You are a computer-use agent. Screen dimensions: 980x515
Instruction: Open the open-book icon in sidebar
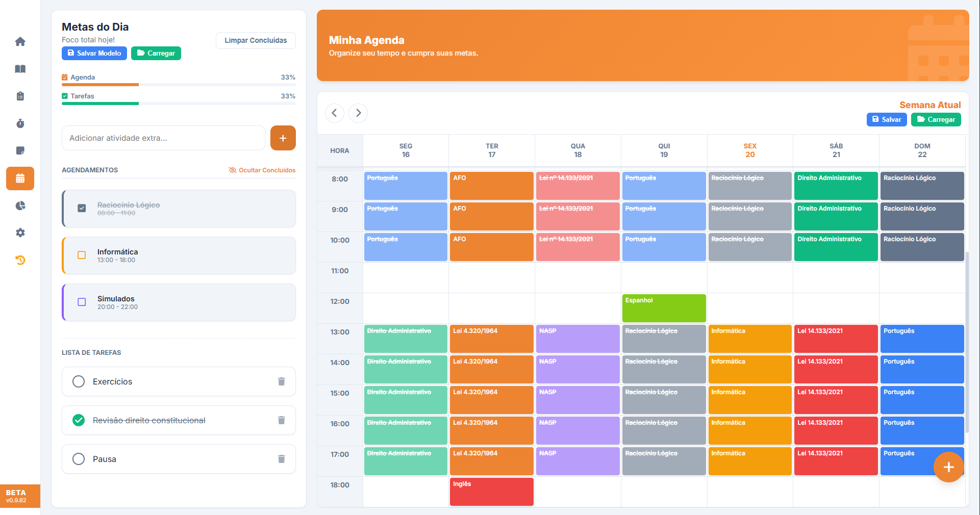click(x=20, y=69)
